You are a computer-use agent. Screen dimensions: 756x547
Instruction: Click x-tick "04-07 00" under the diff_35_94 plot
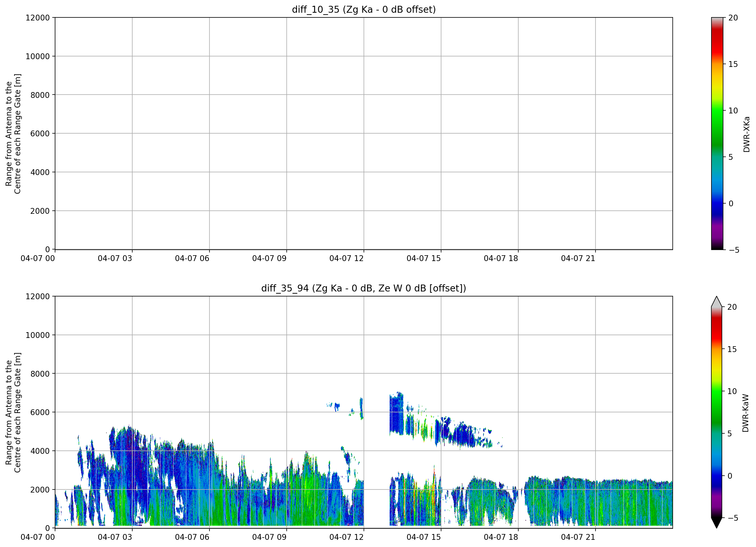point(38,537)
